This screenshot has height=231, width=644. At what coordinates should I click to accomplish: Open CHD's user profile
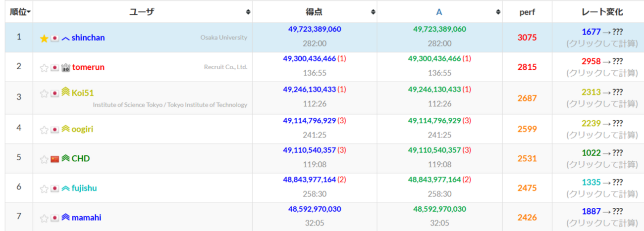click(x=81, y=158)
